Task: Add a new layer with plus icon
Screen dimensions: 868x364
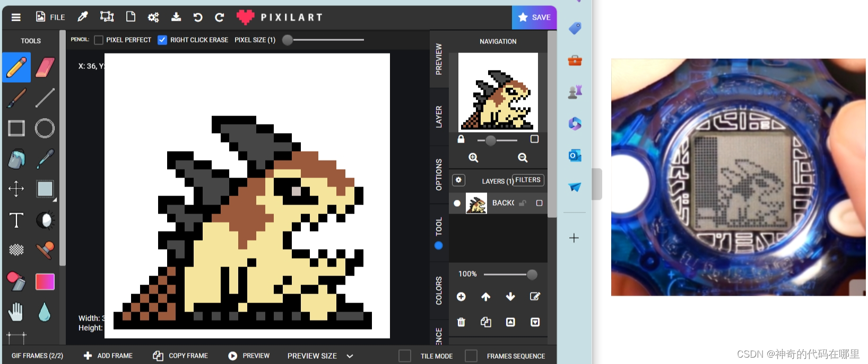Action: pyautogui.click(x=461, y=297)
